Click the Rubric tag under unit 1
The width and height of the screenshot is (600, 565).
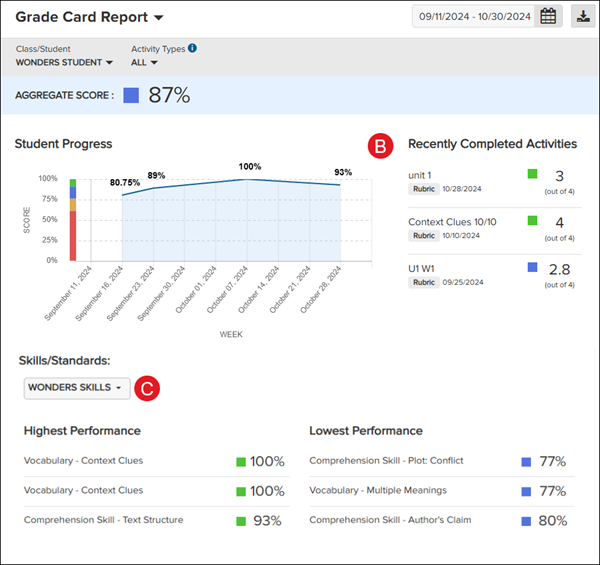pos(425,188)
